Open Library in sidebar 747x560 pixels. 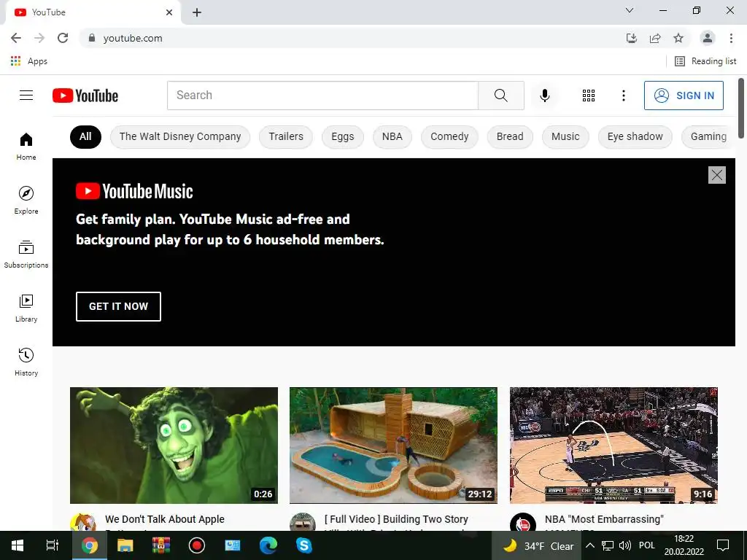click(26, 308)
